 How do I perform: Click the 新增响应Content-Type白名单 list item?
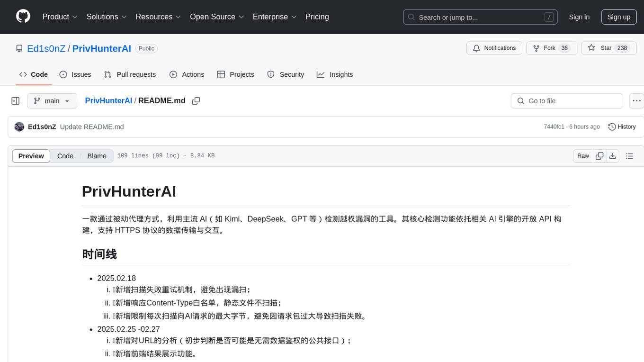[197, 303]
